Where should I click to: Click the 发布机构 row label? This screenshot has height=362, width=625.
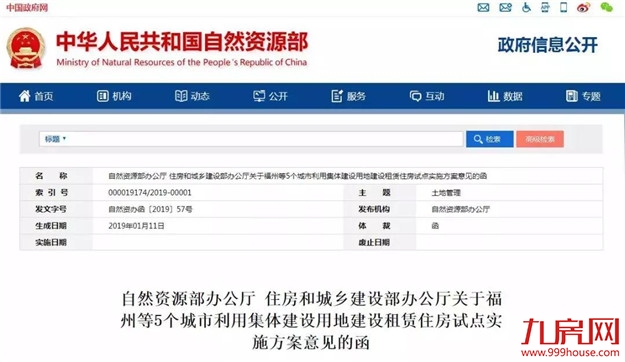coord(374,209)
